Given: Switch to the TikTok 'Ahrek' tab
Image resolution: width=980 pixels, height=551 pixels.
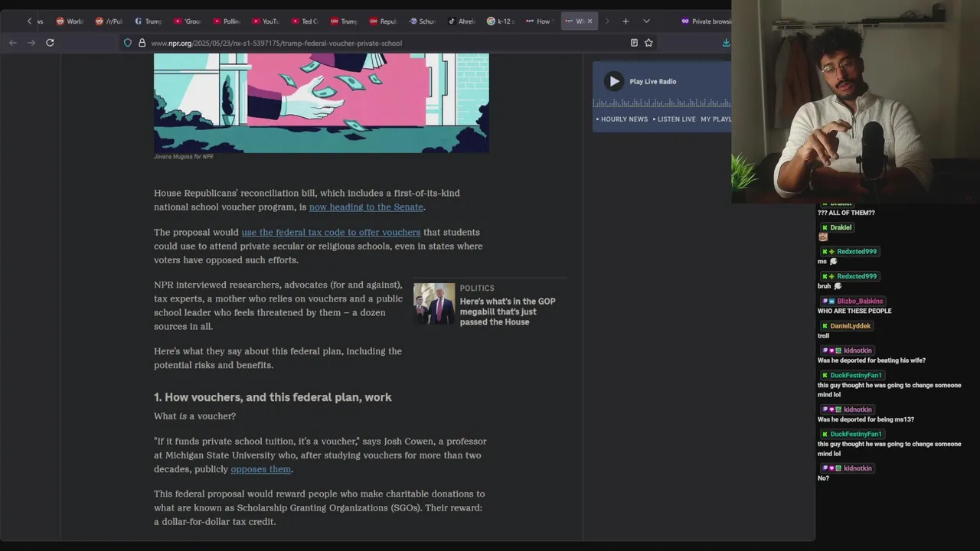Looking at the screenshot, I should pyautogui.click(x=461, y=21).
